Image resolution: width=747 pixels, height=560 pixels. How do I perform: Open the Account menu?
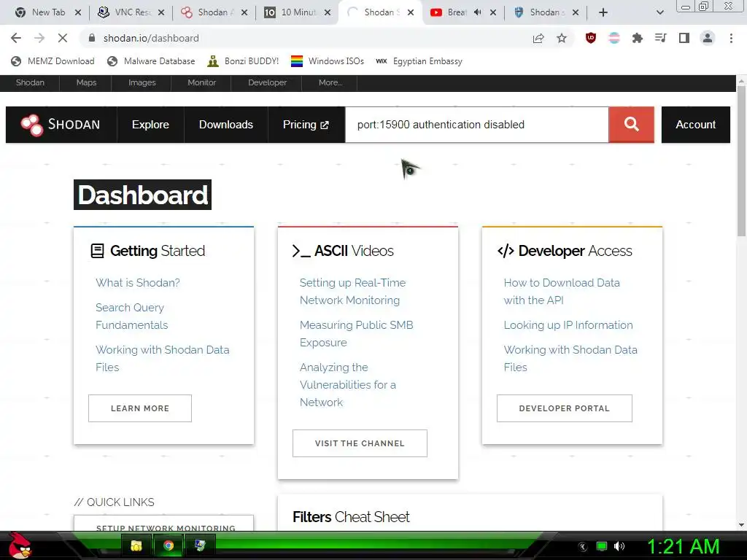(695, 124)
